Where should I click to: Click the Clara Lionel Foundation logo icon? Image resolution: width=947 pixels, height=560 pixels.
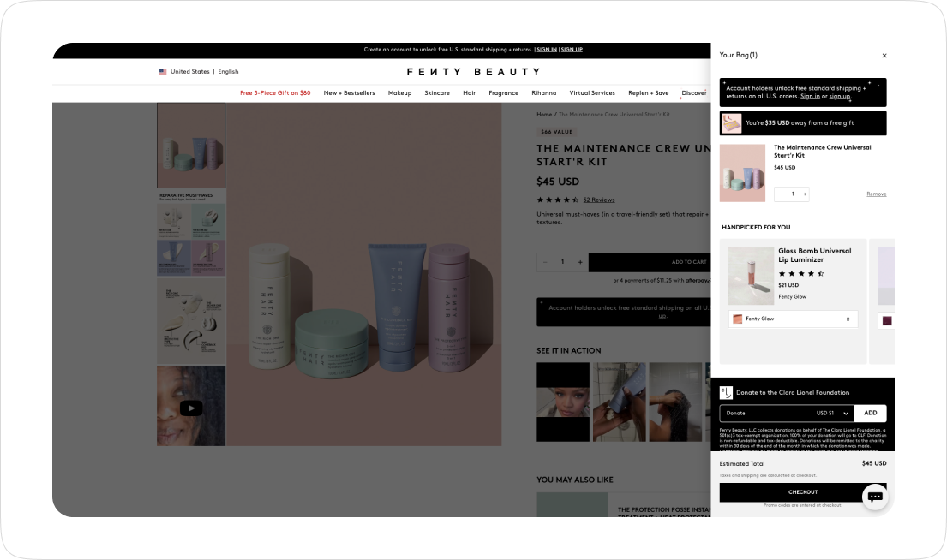click(x=726, y=393)
